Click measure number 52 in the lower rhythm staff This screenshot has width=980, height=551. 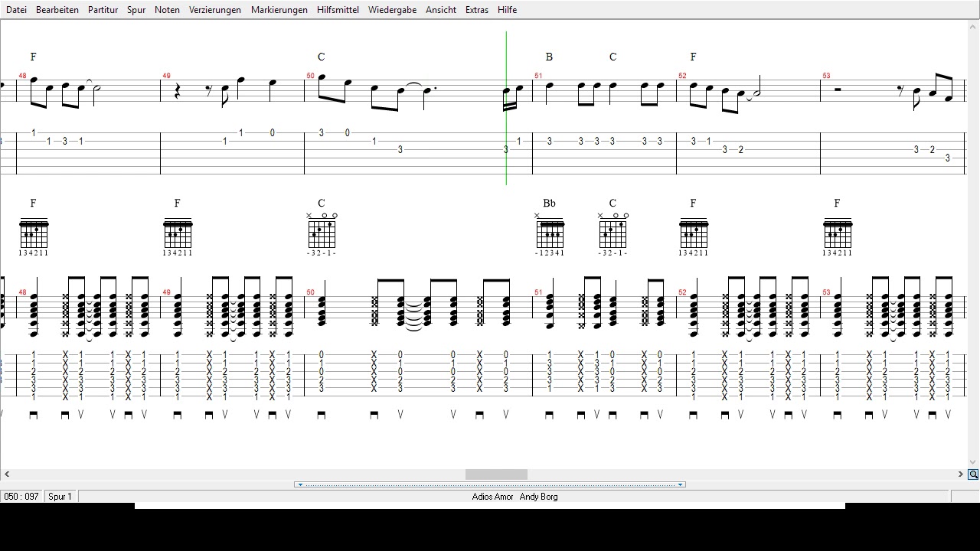(x=682, y=292)
